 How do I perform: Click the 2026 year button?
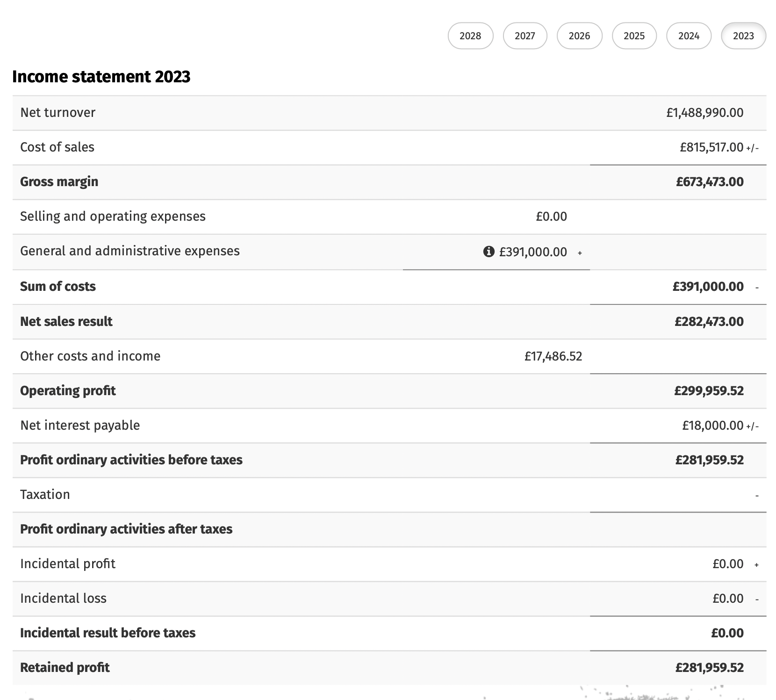[580, 36]
